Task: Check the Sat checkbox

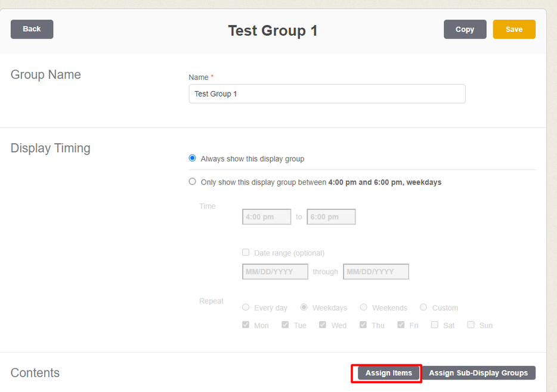Action: point(435,325)
